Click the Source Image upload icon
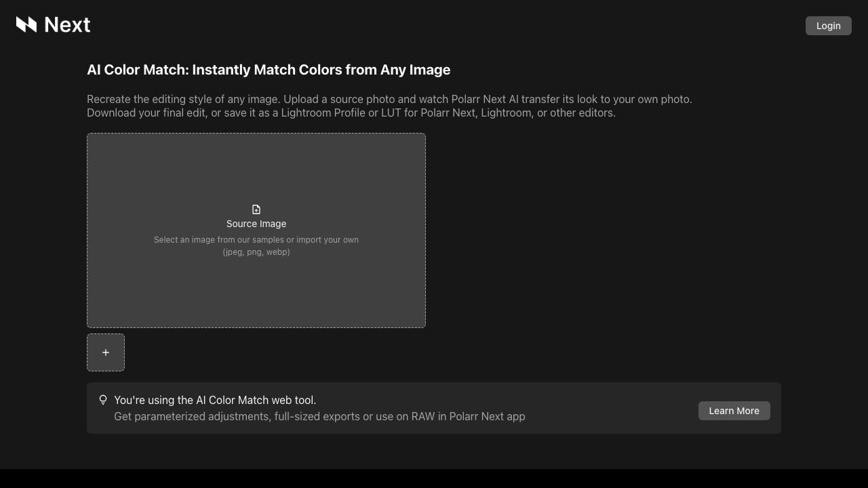Screen dimensions: 868x488 click(256, 209)
